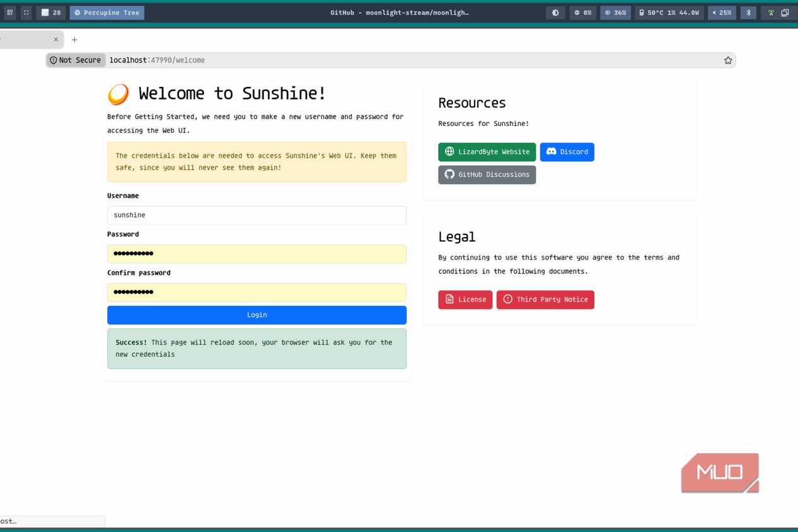798x532 pixels.
Task: Open the volume 25% indicator
Action: click(x=722, y=13)
